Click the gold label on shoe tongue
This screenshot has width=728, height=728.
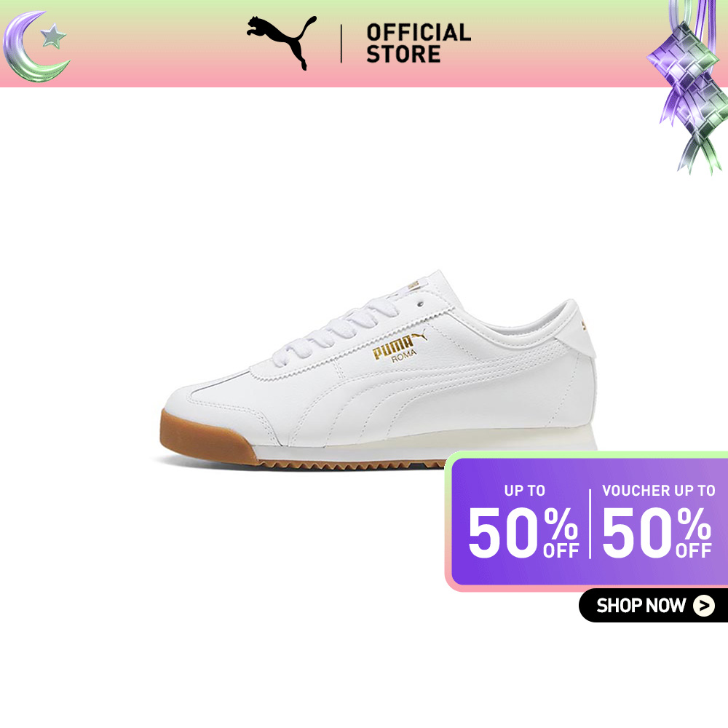coord(413,285)
